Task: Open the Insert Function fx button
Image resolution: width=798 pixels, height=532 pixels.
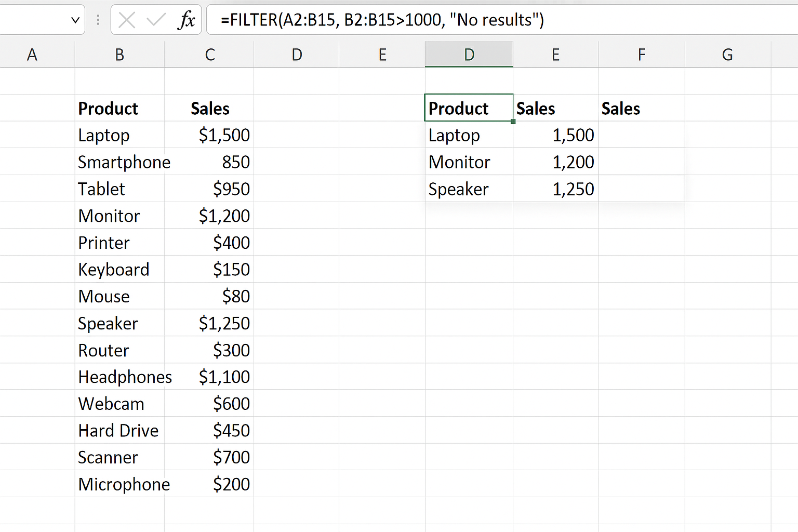Action: (186, 20)
